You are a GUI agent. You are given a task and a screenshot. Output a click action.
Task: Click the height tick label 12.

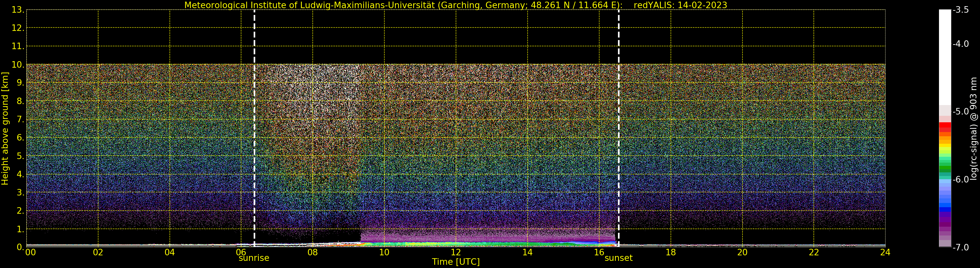(x=18, y=28)
